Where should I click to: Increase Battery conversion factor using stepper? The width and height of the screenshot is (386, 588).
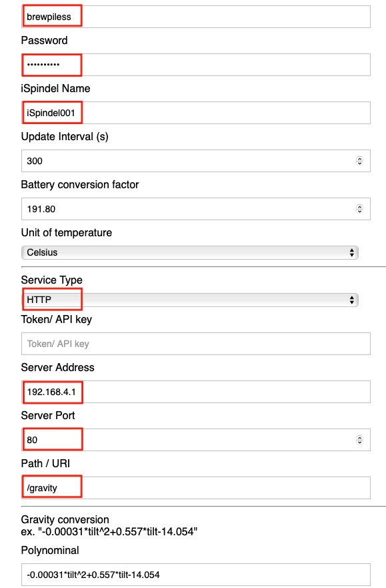pos(359,207)
